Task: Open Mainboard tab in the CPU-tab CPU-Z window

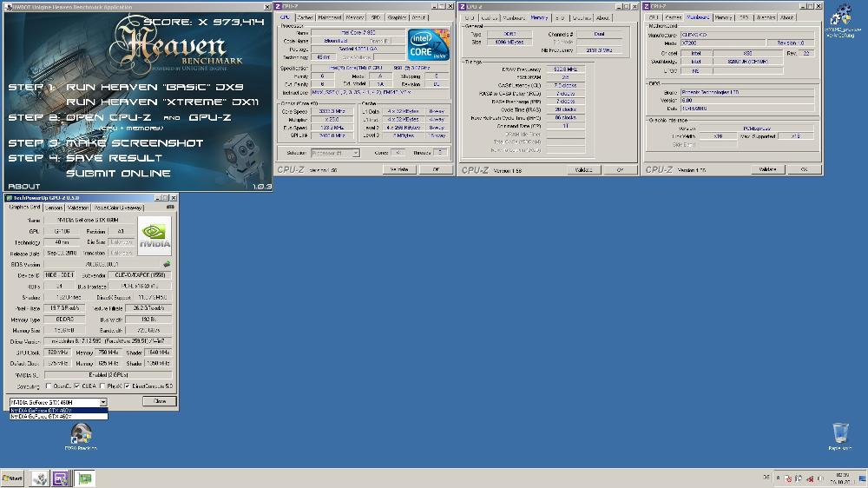Action: pos(329,17)
